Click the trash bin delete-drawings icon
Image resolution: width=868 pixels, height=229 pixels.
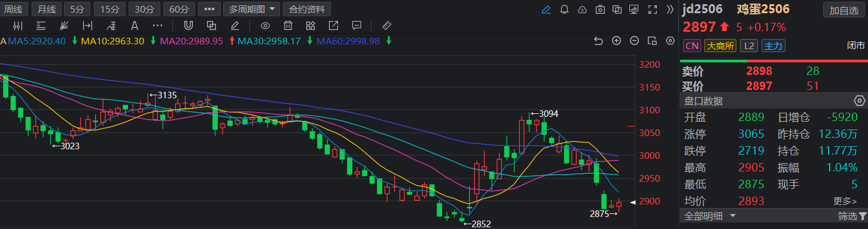(x=288, y=25)
